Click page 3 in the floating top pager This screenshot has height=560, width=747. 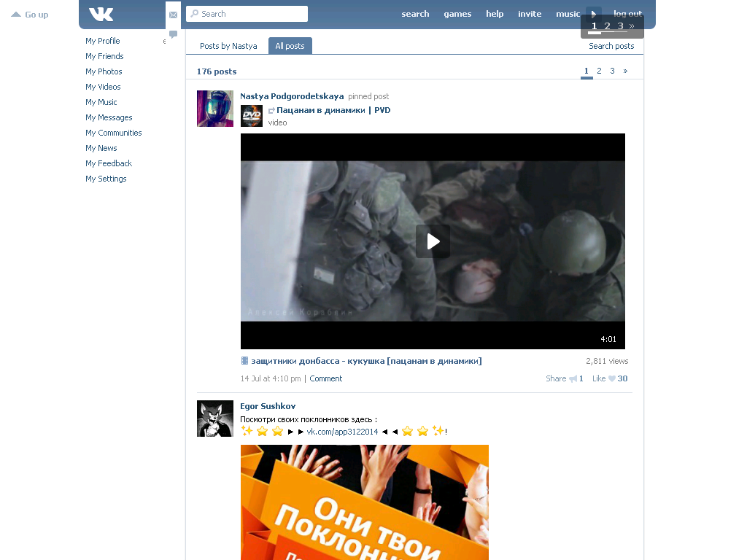(x=620, y=26)
